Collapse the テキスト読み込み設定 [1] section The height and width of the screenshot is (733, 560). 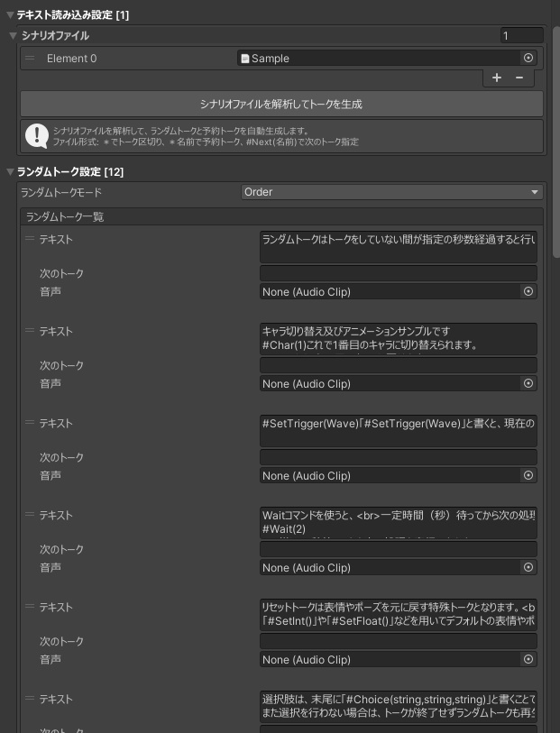point(10,15)
